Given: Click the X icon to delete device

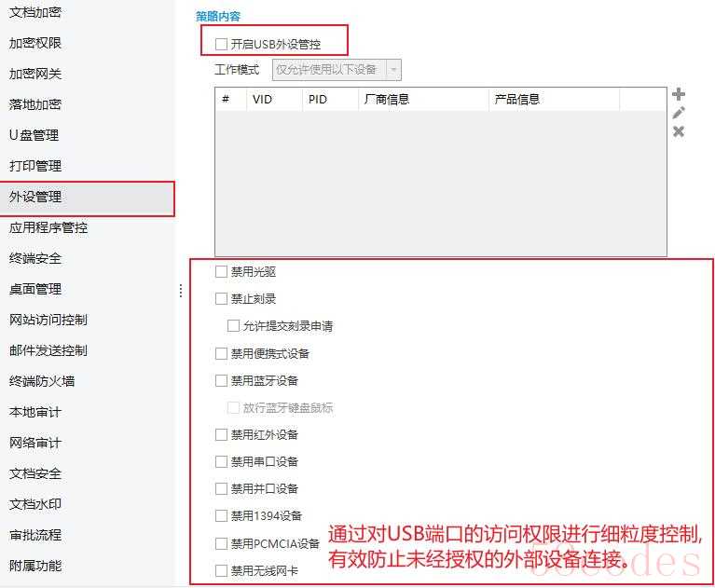Looking at the screenshot, I should coord(679,131).
